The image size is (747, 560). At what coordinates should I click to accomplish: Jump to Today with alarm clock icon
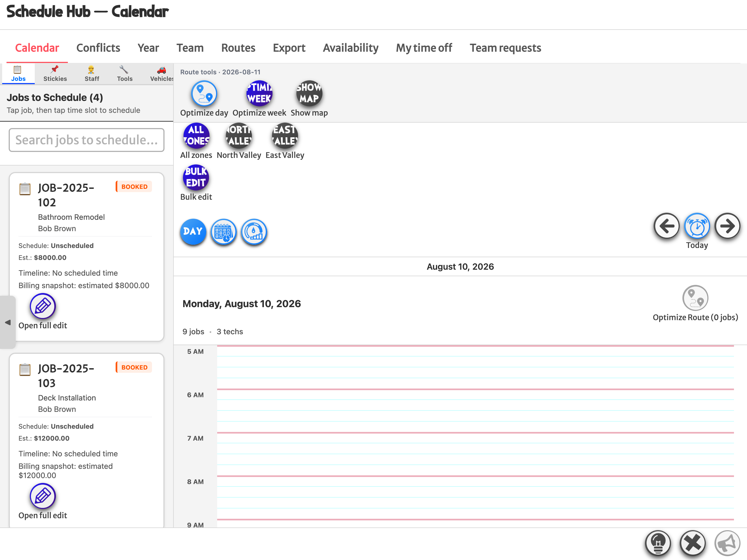(697, 226)
